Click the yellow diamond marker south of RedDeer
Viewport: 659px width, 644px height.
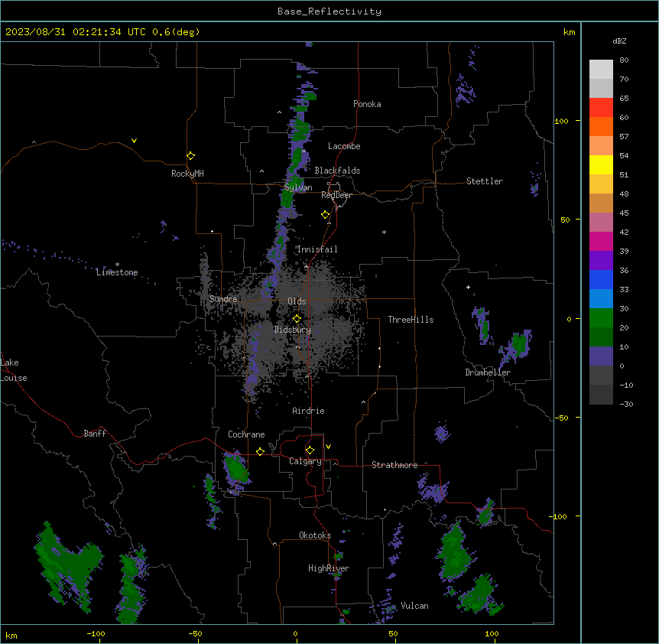point(326,215)
